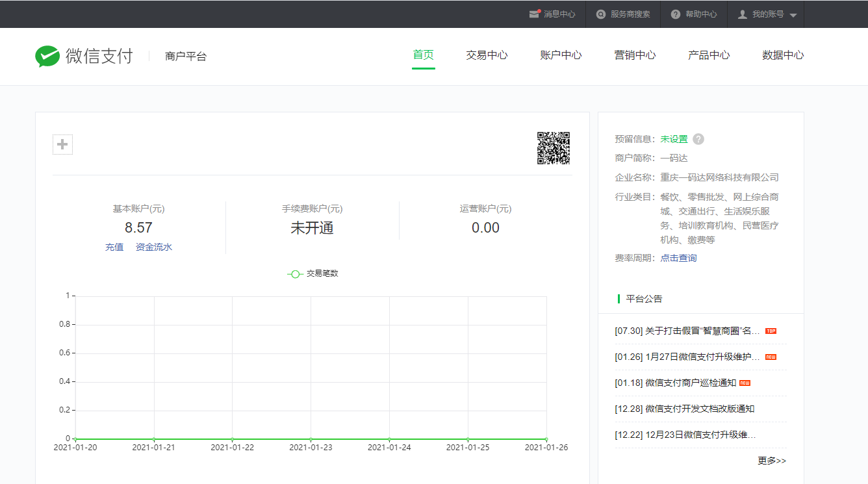This screenshot has height=484, width=868.
Task: Click the 充值 link
Action: (114, 247)
